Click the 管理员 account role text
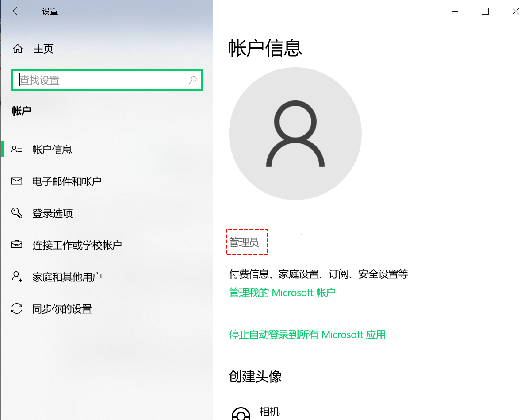The height and width of the screenshot is (420, 532). coord(244,242)
